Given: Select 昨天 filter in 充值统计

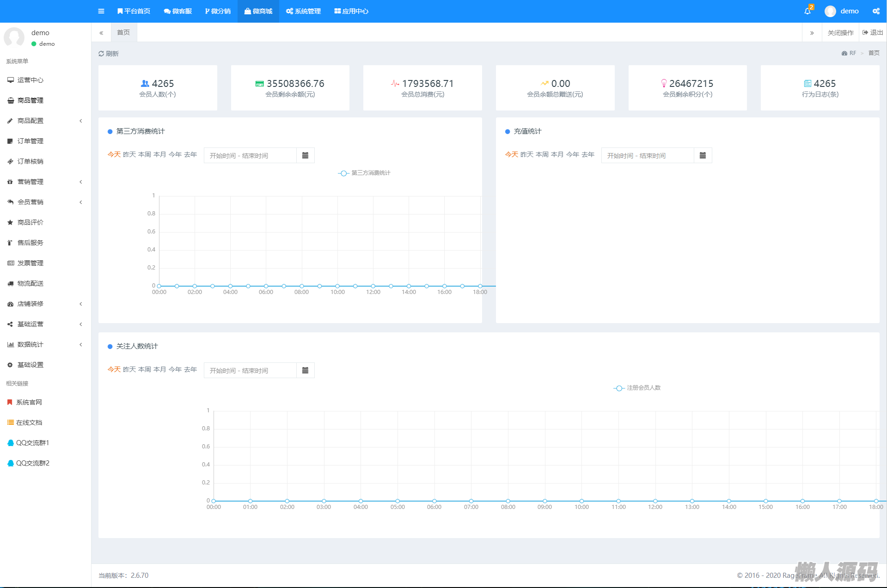Looking at the screenshot, I should click(x=526, y=154).
